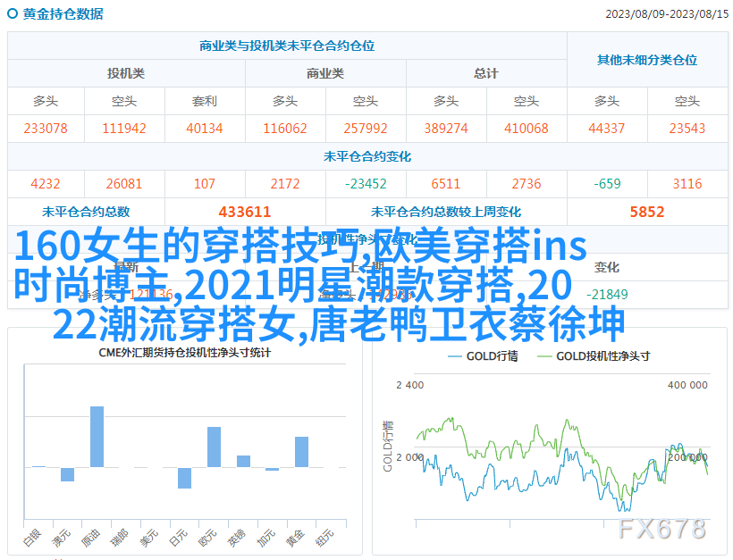Select the 2 000 left axis label
The height and width of the screenshot is (560, 733).
[410, 457]
